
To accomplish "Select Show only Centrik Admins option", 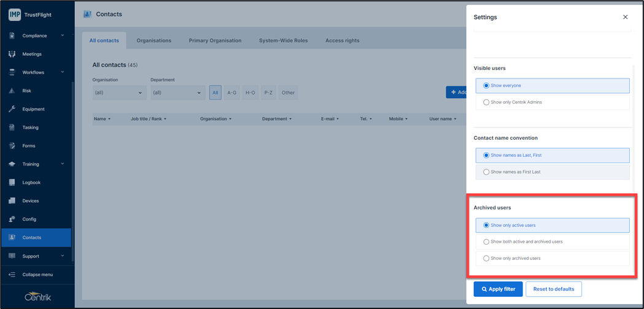I will click(x=486, y=102).
